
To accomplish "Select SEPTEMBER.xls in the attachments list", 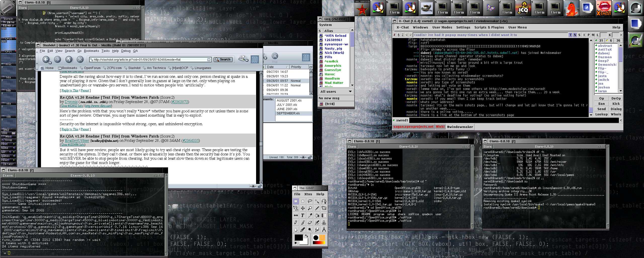I will tap(288, 113).
